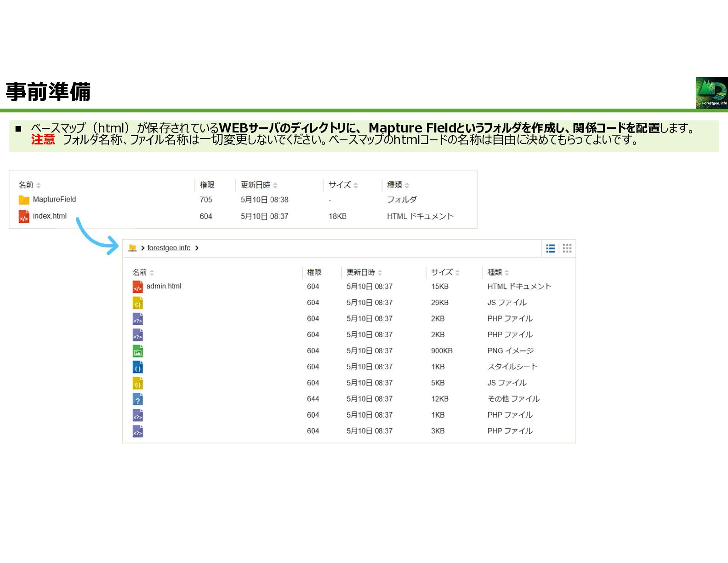Viewport: 728px width, 563px height.
Task: Open the forestgeo.info breadcrumb link
Action: [169, 248]
